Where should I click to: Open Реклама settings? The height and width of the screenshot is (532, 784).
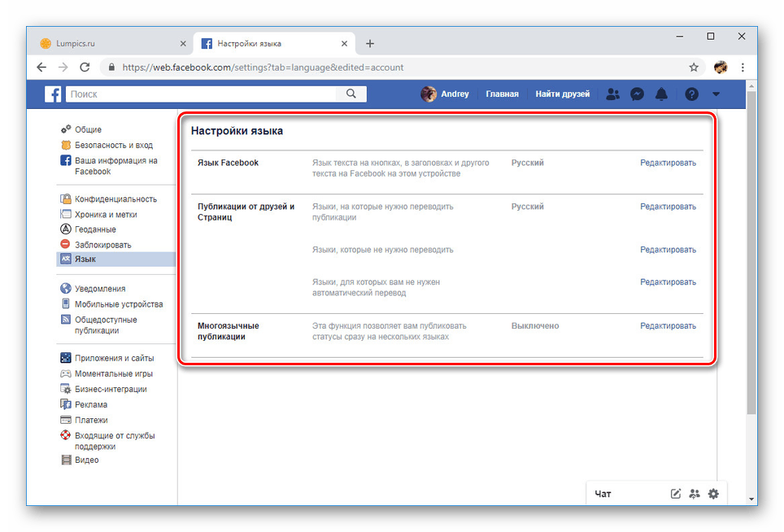[x=91, y=404]
